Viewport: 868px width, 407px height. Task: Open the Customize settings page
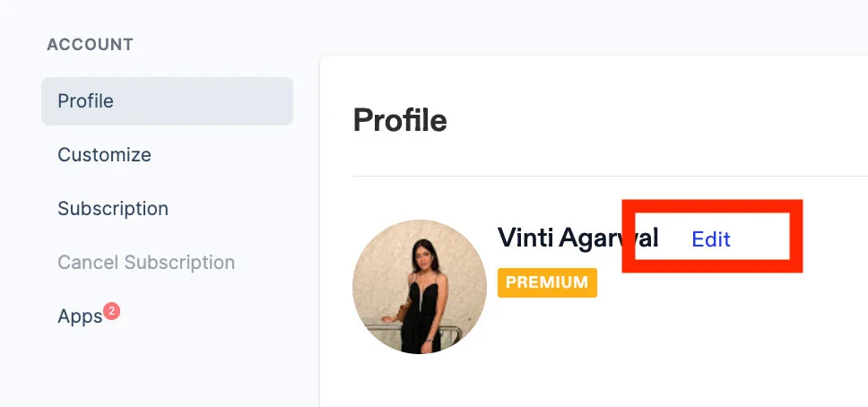(x=104, y=155)
